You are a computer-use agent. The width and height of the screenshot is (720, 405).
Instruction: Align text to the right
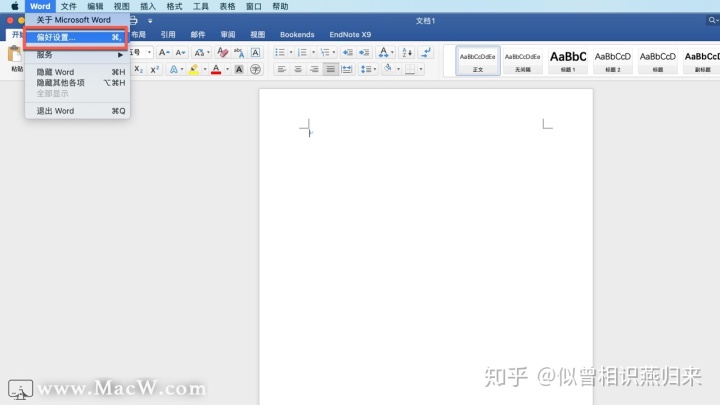click(x=314, y=69)
